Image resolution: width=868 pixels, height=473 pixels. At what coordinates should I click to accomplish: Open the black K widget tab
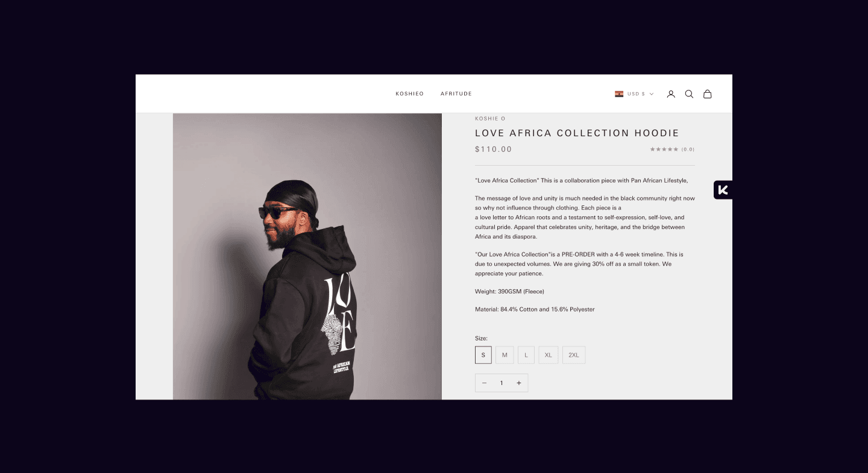coord(723,190)
